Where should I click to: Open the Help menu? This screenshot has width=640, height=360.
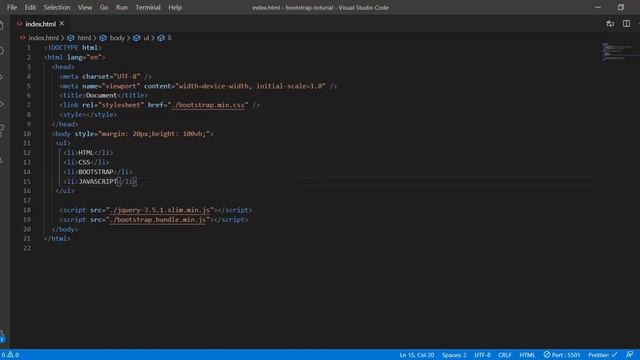175,7
